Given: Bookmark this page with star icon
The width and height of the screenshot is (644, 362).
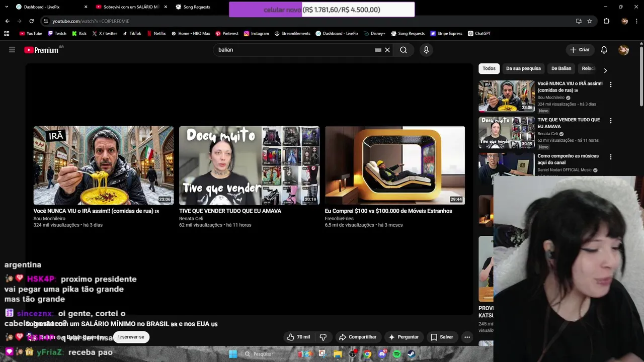Looking at the screenshot, I should click(x=589, y=21).
